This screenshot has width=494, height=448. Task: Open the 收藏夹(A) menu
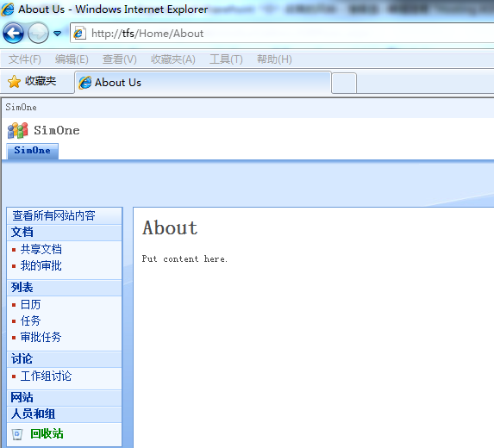click(173, 59)
